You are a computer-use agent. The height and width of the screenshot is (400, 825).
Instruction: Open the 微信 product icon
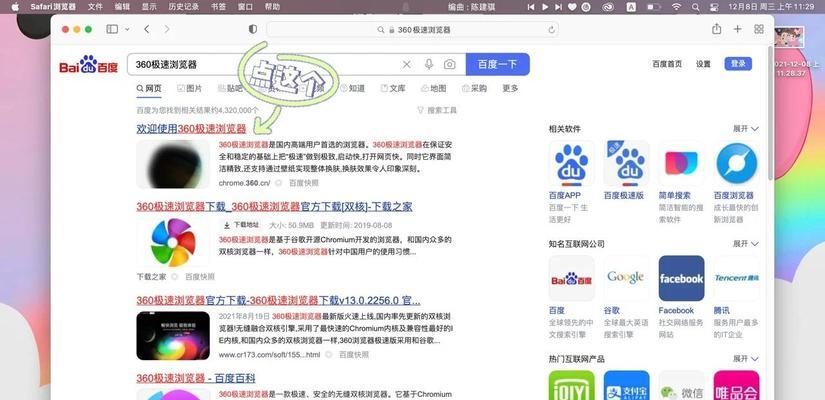pos(681,386)
